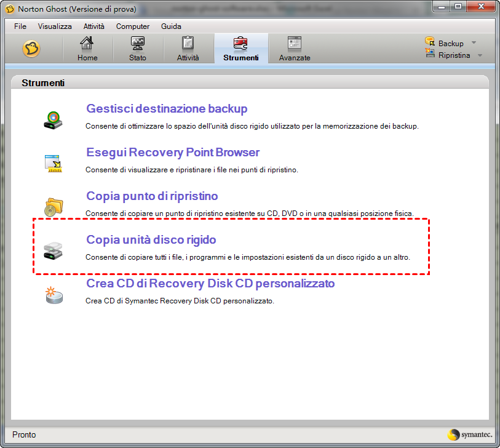Expand the Backup dropdown arrow
Viewport: 500px width, 448px height.
tap(474, 42)
